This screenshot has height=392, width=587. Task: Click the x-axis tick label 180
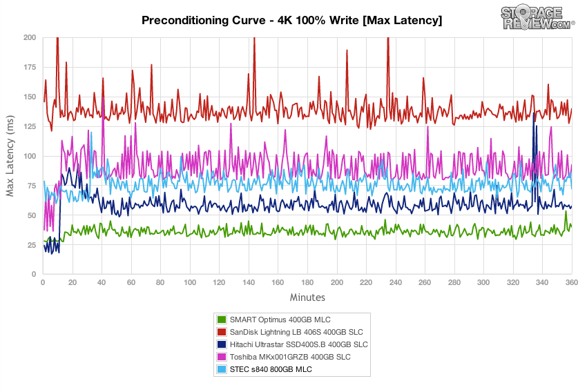pos(307,282)
